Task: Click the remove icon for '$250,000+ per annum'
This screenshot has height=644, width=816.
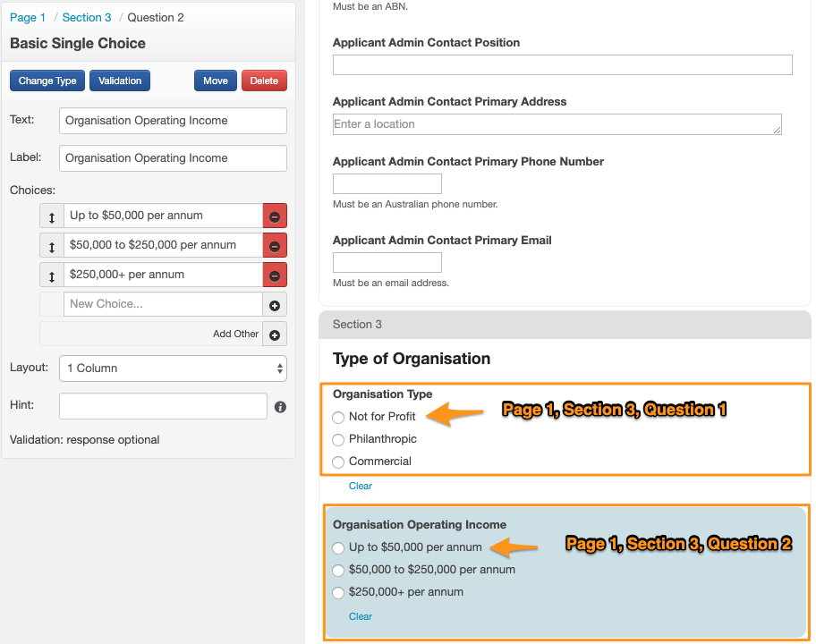Action: point(275,275)
